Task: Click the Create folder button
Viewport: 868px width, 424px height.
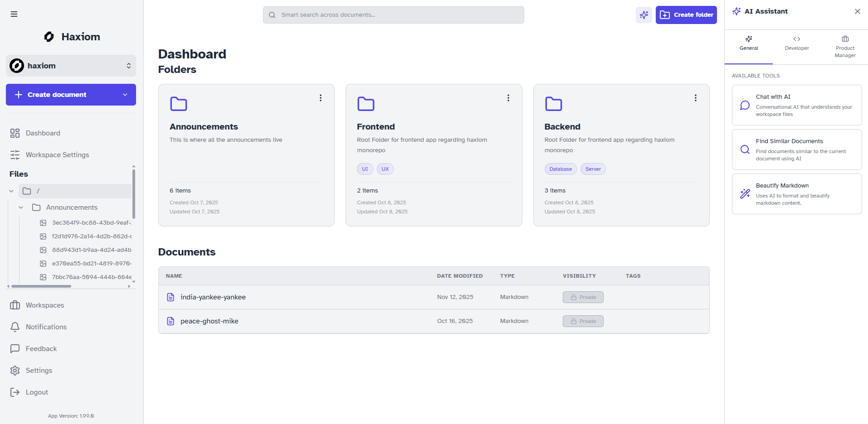Action: point(686,14)
